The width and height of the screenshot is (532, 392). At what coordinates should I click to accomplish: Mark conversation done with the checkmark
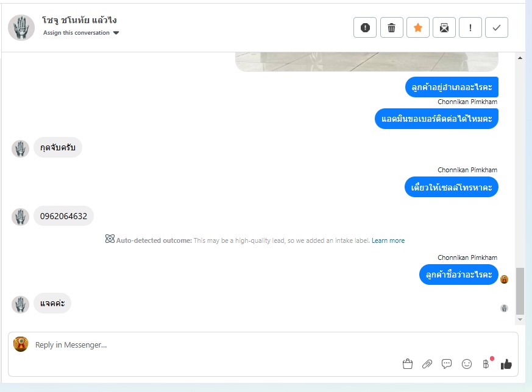[497, 27]
